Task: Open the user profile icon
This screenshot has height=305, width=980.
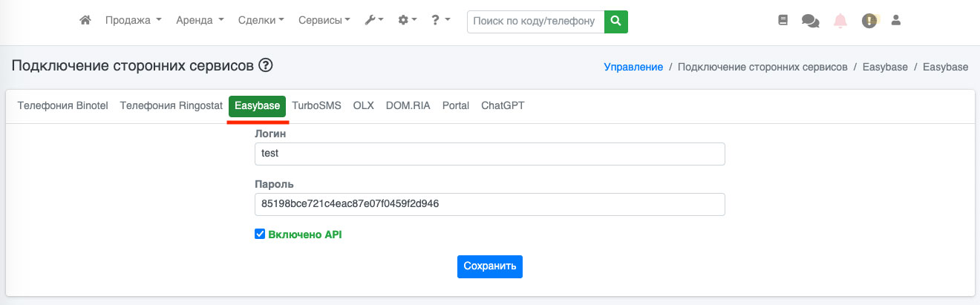Action: pos(896,21)
